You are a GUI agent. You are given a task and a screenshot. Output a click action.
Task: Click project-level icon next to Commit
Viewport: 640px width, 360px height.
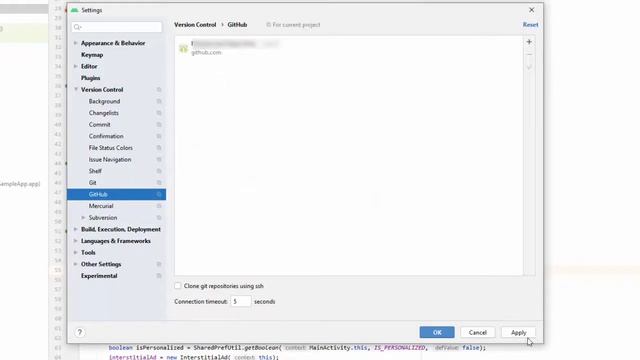pyautogui.click(x=159, y=124)
